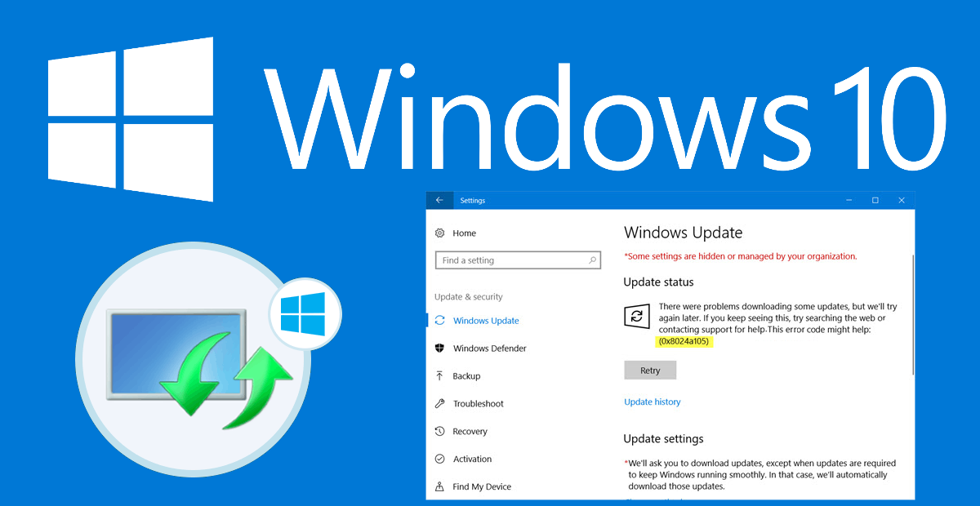Click the Update & security section label
Image resolution: width=980 pixels, height=506 pixels.
click(469, 297)
